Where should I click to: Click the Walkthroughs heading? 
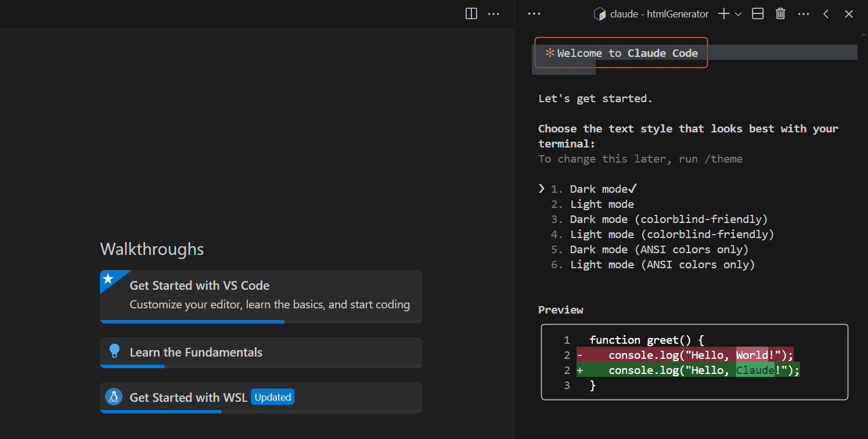click(152, 249)
